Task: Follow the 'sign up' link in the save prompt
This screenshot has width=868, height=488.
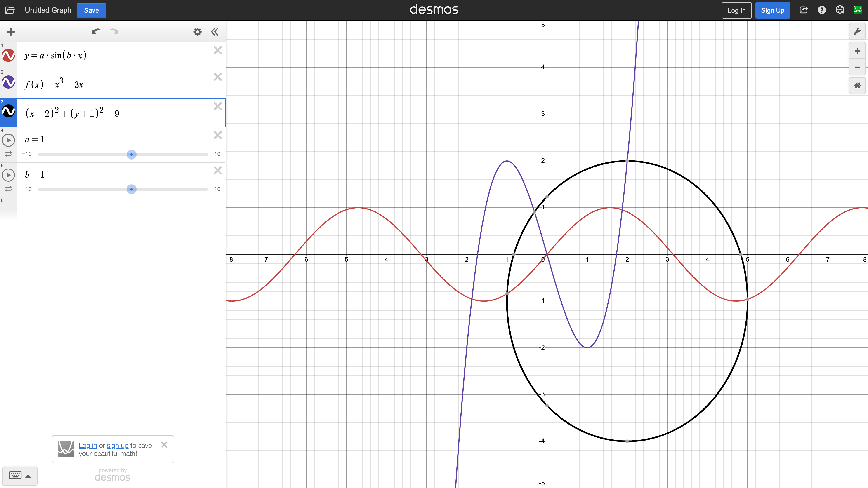Action: tap(118, 445)
